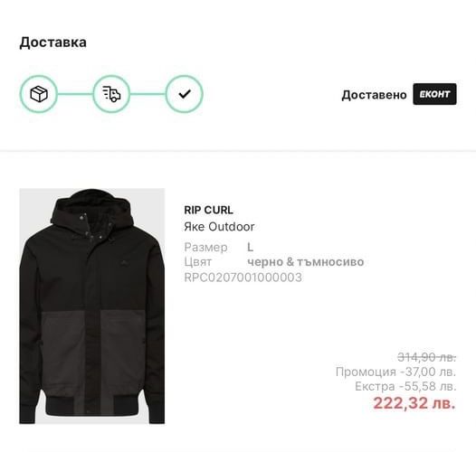Click progress line between truck and checkmark

tap(148, 94)
